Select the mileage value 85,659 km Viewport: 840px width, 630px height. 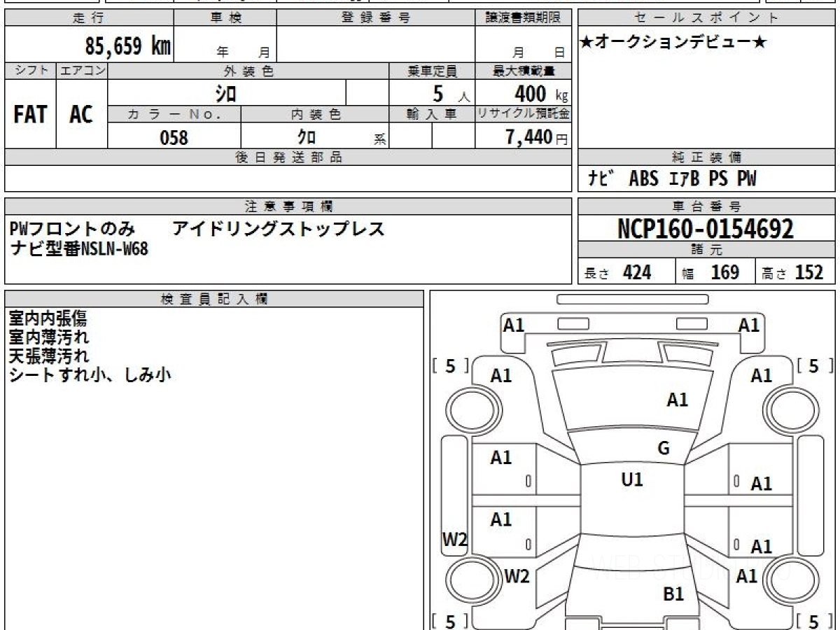point(128,47)
